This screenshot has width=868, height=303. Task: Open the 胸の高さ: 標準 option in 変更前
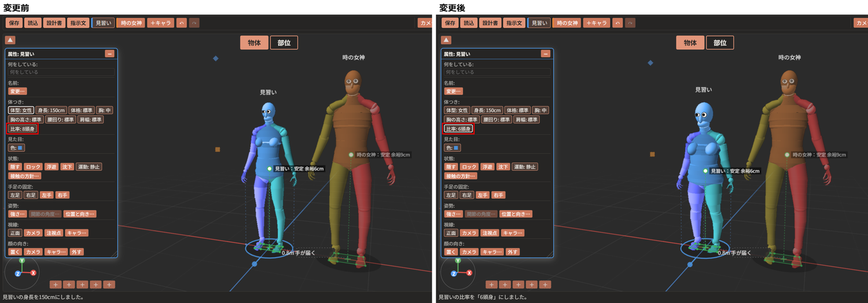click(25, 119)
